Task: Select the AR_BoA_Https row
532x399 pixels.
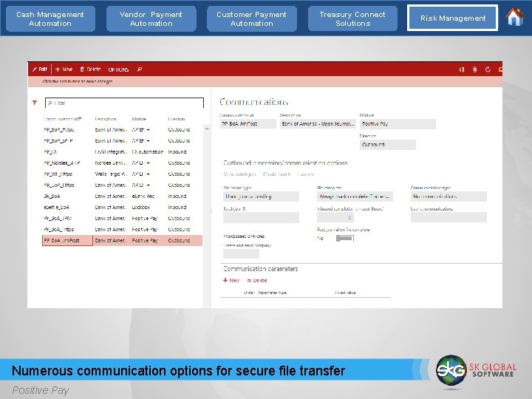Action: [123, 185]
